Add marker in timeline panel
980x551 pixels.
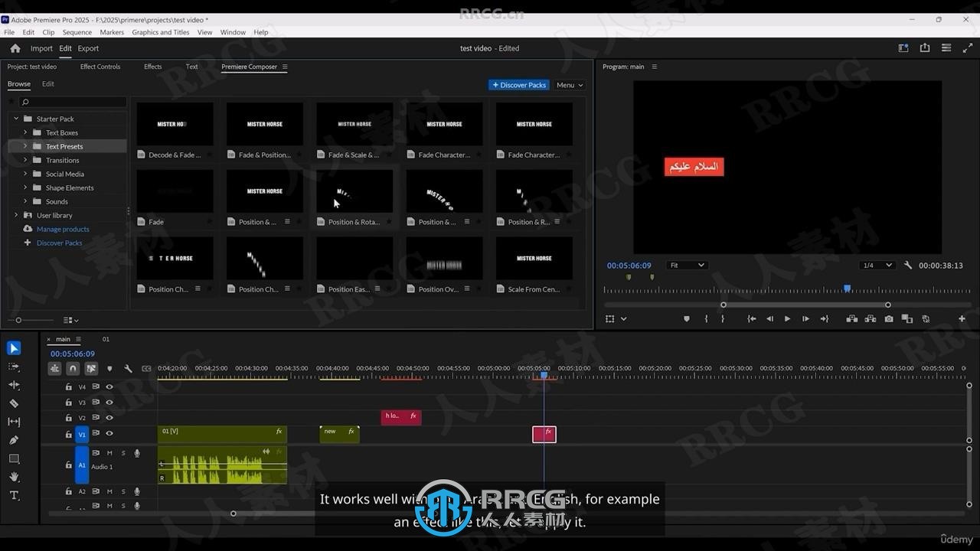[x=109, y=368]
